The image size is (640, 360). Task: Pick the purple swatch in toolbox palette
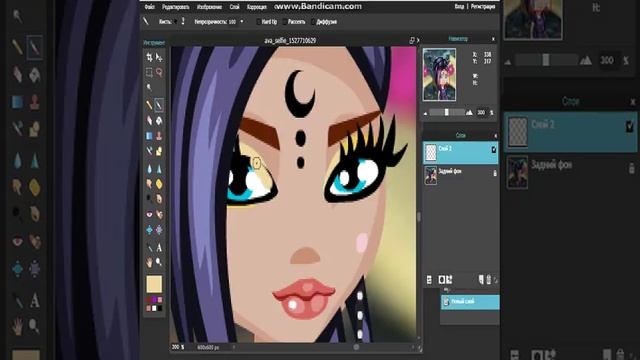click(154, 299)
